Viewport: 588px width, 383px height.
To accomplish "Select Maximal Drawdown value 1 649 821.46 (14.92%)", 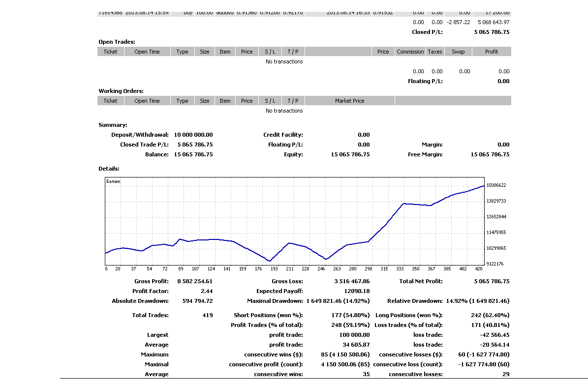I will 338,300.
